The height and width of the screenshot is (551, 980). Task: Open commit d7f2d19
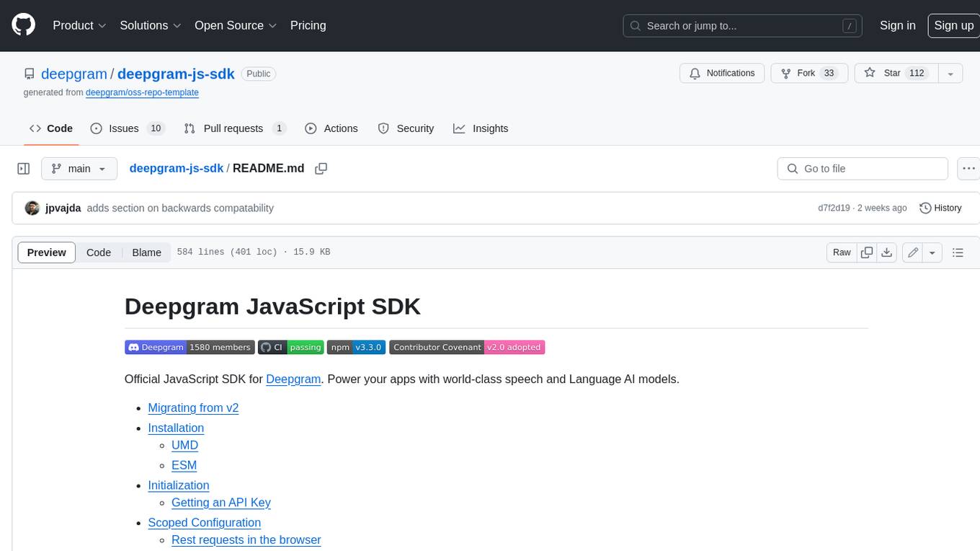point(833,208)
